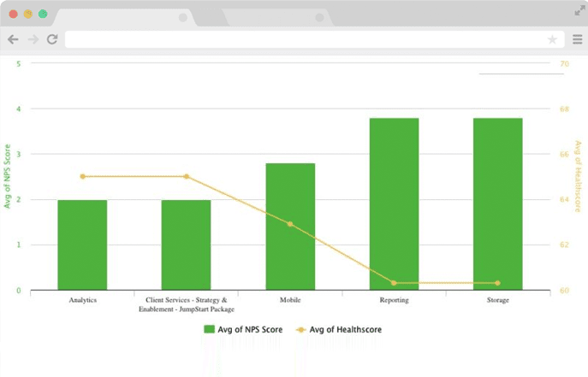Viewport: 588px width, 377px height.
Task: Bookmark the page using the star icon
Action: tap(552, 39)
